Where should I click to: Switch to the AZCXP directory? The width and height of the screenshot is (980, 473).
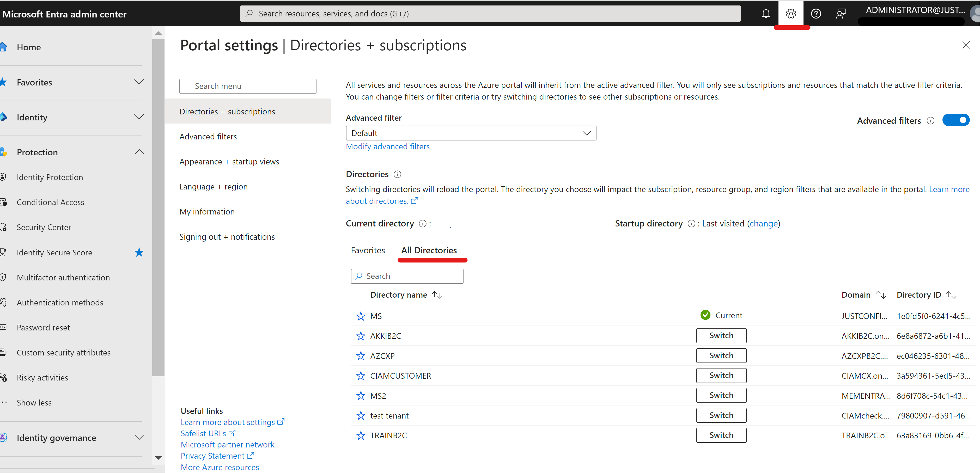click(x=721, y=355)
